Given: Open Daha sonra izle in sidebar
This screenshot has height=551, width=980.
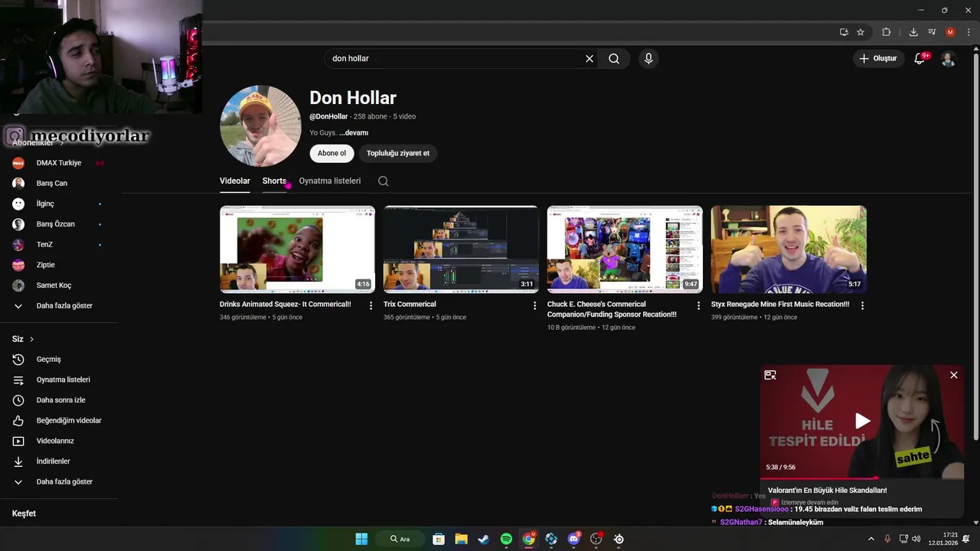Looking at the screenshot, I should point(58,400).
